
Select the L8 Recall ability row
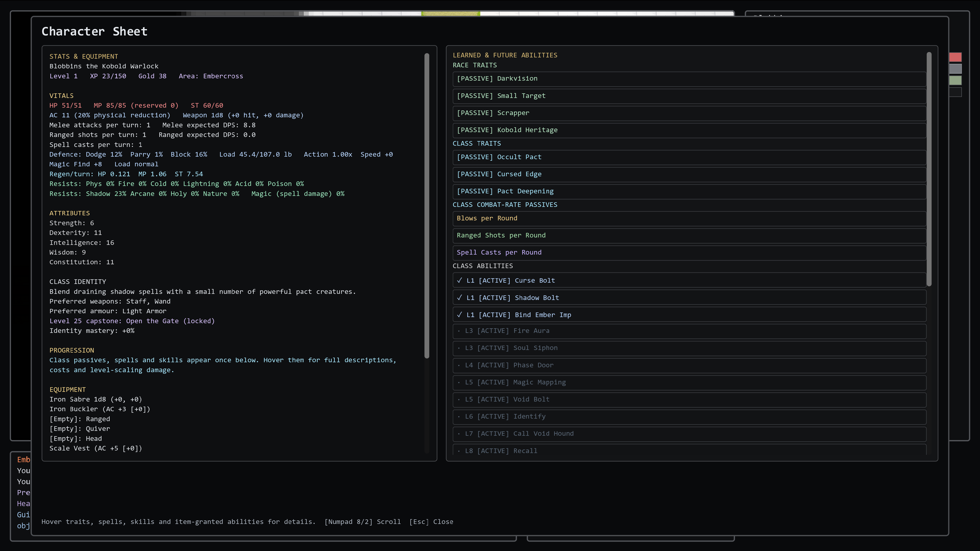click(689, 450)
